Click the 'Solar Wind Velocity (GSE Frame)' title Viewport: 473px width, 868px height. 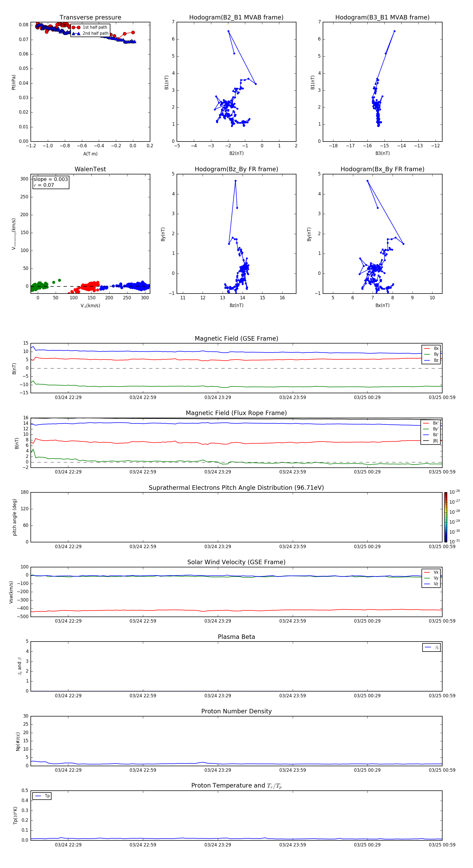point(236,562)
